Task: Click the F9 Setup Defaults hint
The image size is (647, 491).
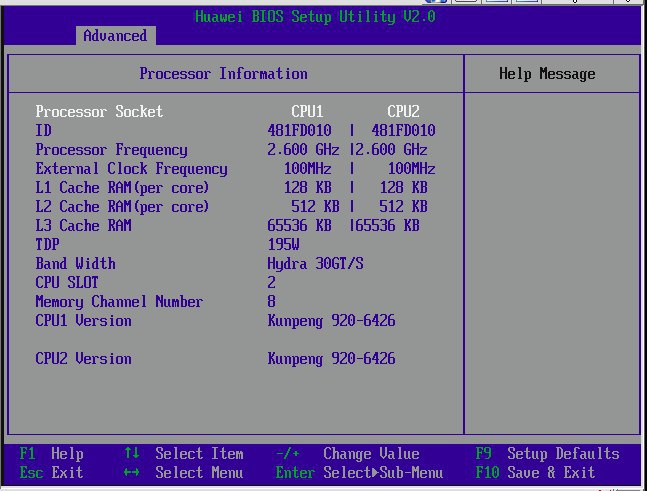Action: click(547, 453)
